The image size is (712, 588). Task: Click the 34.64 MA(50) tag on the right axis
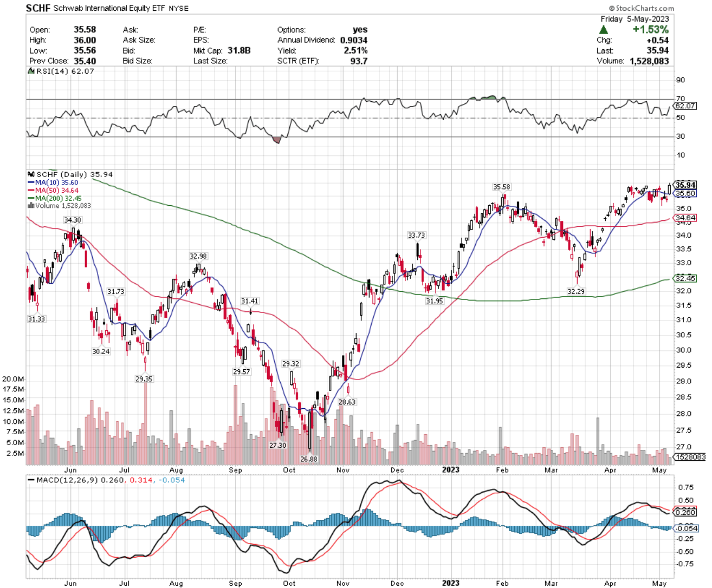(x=685, y=218)
